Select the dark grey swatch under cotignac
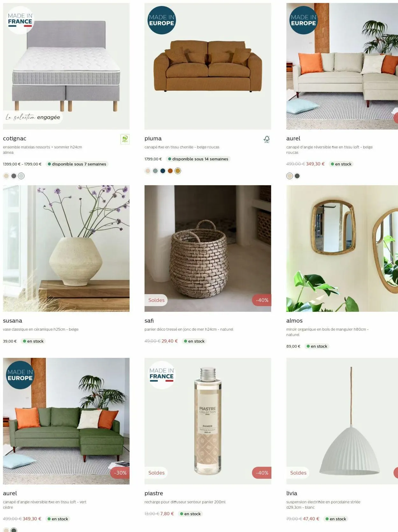The height and width of the screenshot is (532, 398). click(x=14, y=176)
